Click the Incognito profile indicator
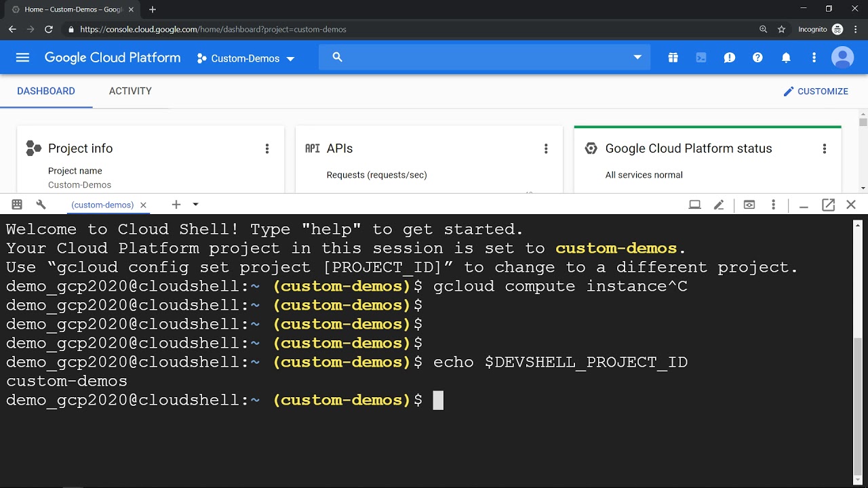Viewport: 868px width, 488px height. coord(820,29)
